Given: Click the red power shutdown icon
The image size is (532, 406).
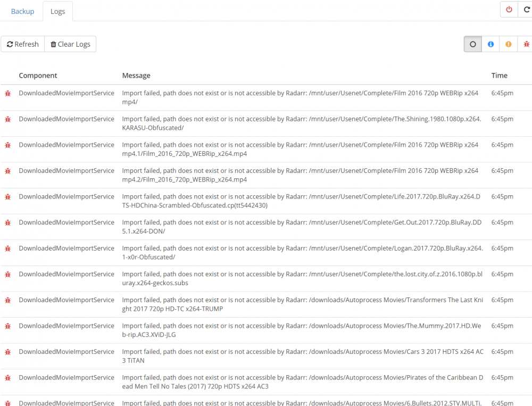Looking at the screenshot, I should 509,10.
